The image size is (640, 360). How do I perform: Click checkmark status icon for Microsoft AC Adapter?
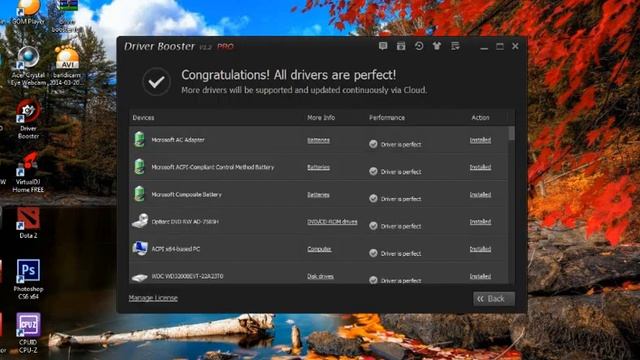click(x=373, y=144)
